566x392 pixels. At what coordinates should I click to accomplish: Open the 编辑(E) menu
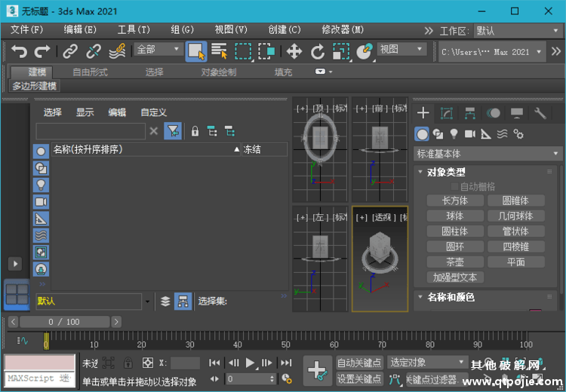pyautogui.click(x=80, y=29)
